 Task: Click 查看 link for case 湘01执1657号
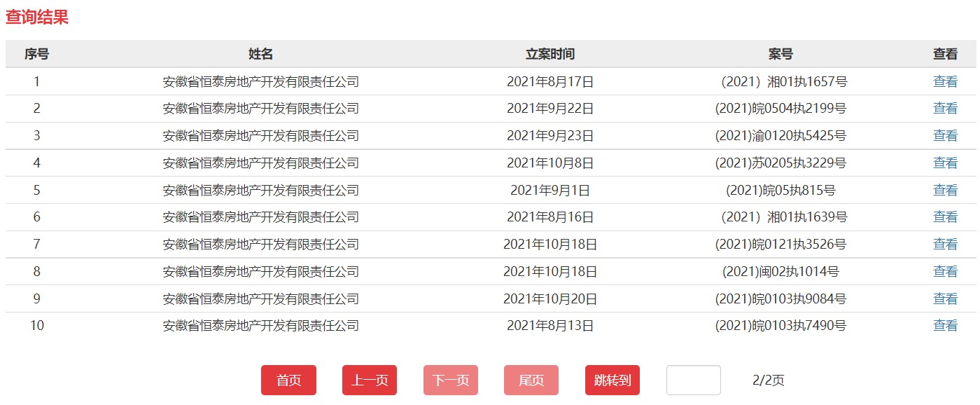coord(945,81)
